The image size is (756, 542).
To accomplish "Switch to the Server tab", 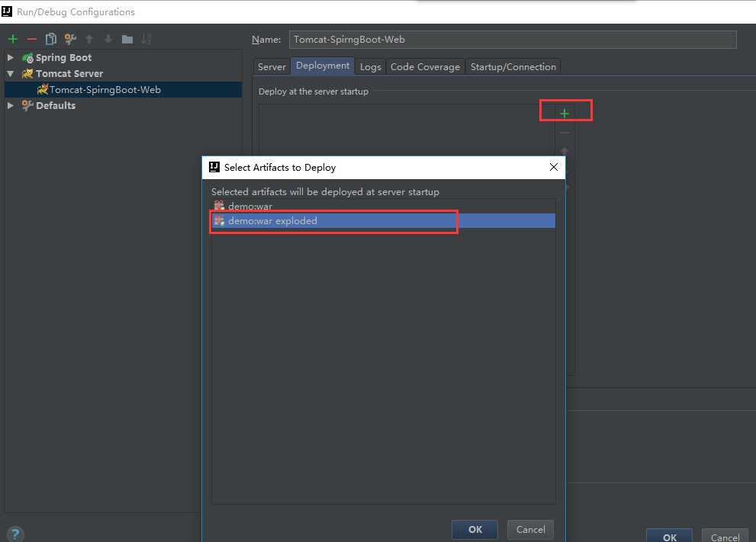I will click(272, 67).
